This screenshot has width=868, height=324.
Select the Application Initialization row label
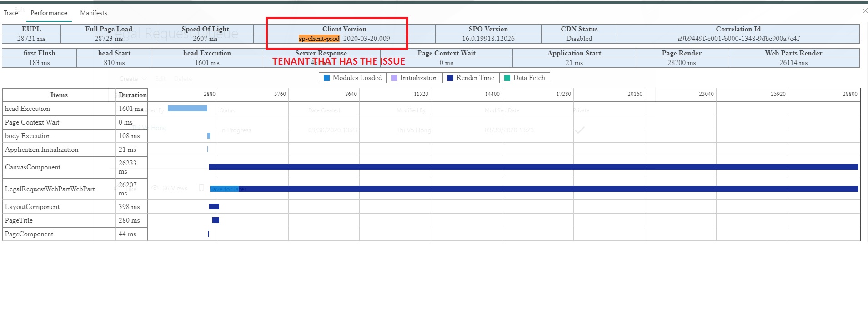coord(41,150)
